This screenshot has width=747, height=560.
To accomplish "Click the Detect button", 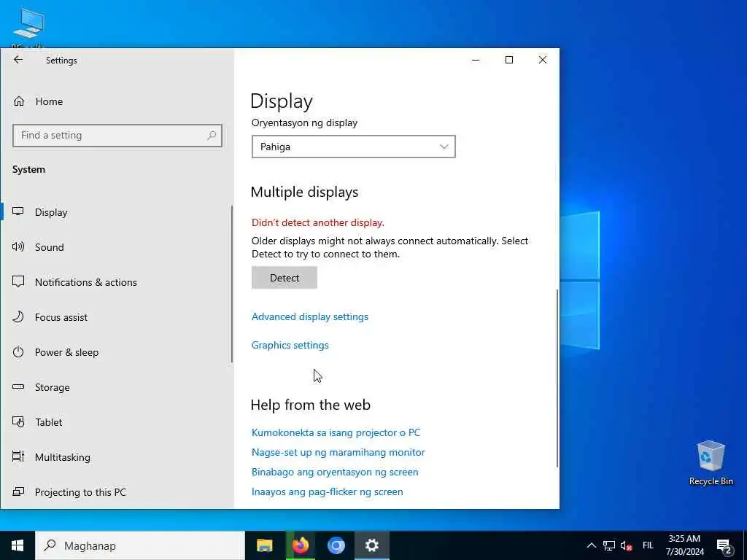I will click(x=285, y=278).
